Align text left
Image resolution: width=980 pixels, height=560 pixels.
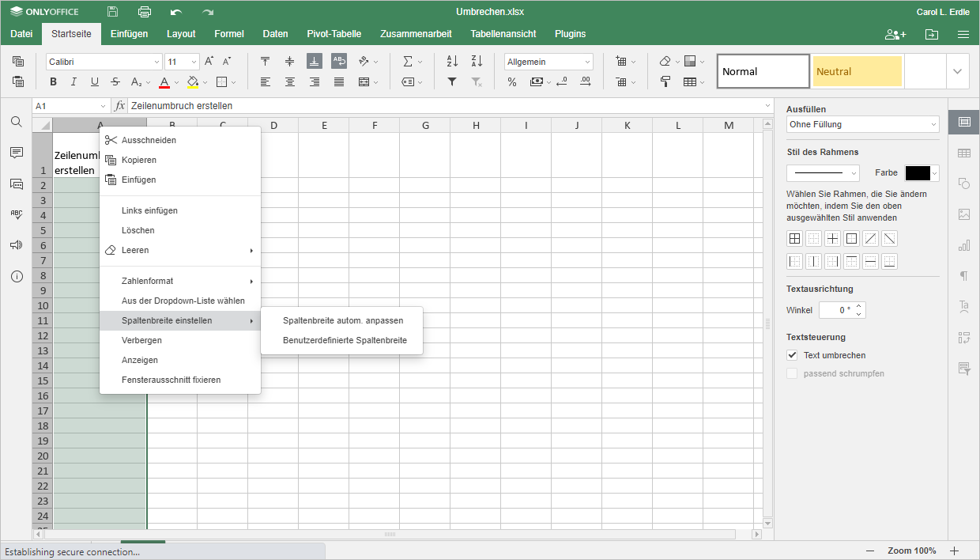pyautogui.click(x=266, y=81)
